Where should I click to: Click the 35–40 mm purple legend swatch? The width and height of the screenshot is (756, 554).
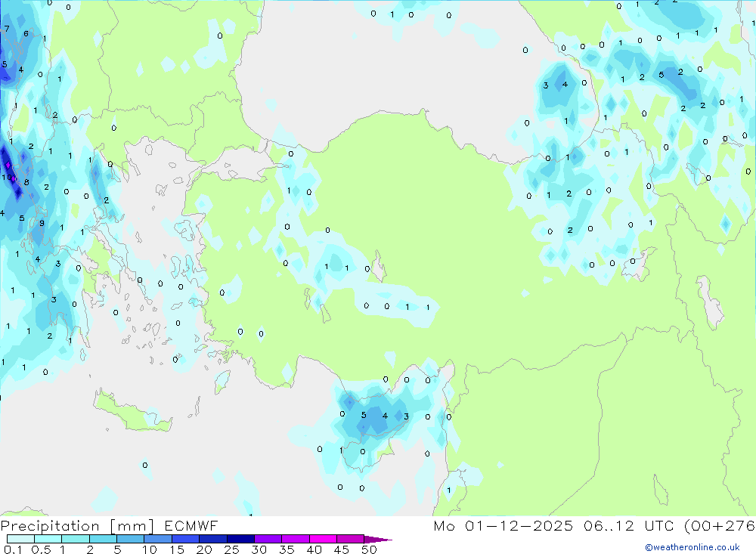296,539
